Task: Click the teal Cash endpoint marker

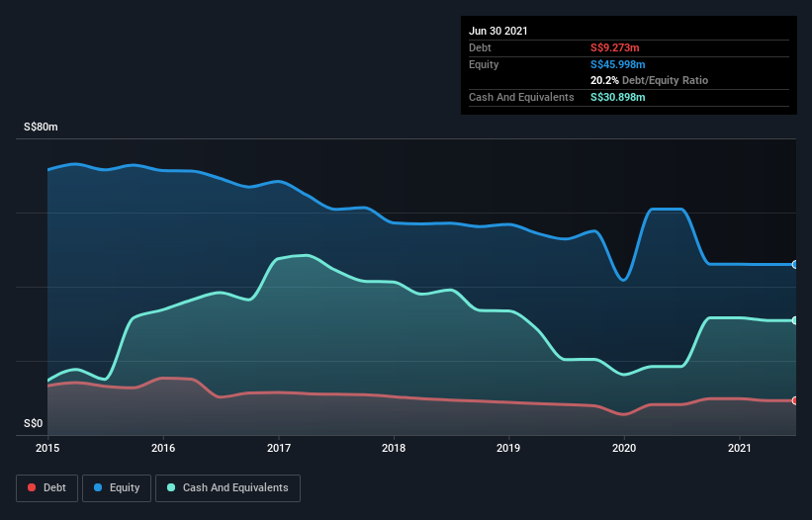Action: pos(795,320)
